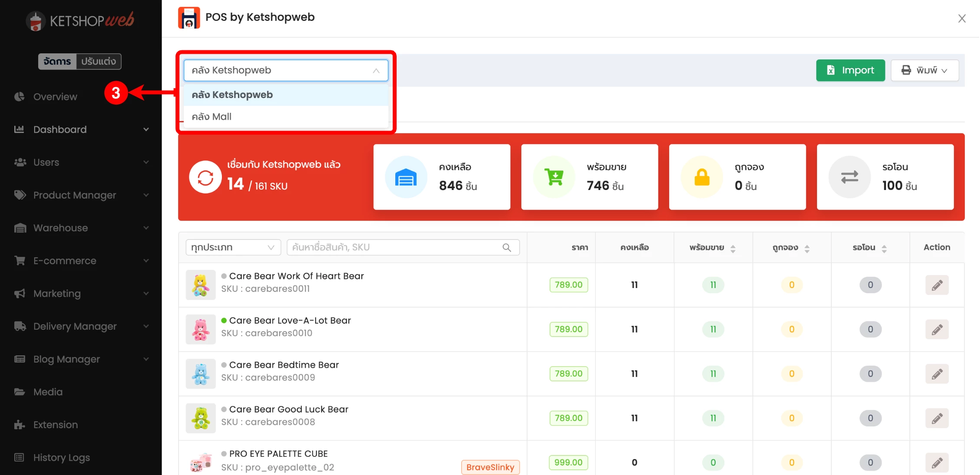
Task: Click Care Bear Good Luck Bear thumbnail
Action: point(201,418)
